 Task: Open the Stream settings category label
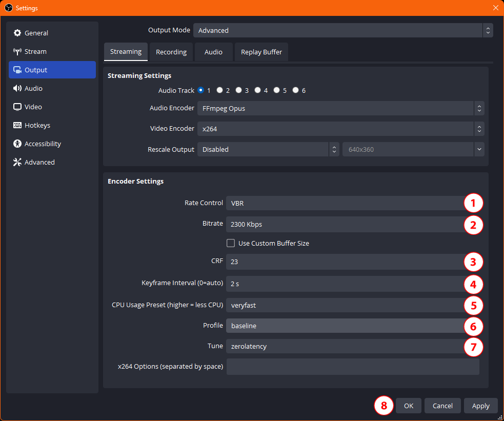click(x=36, y=51)
